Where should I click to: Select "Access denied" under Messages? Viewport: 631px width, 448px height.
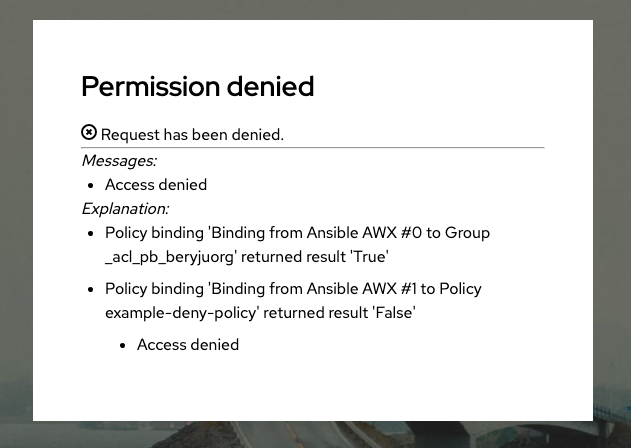[x=156, y=184]
